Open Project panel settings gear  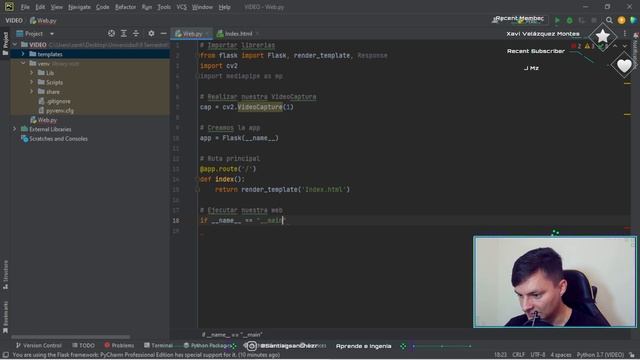151,33
